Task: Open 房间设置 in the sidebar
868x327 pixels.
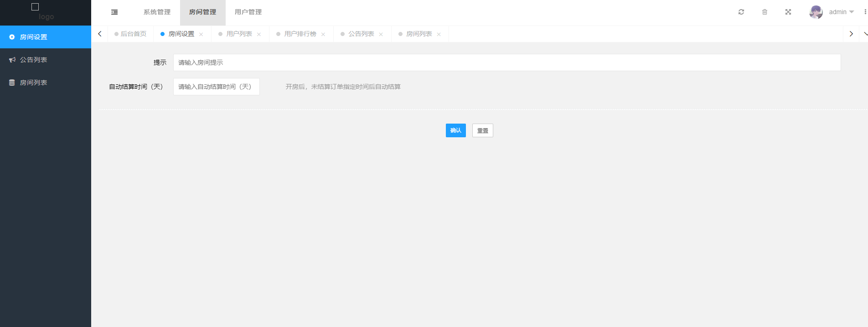Action: click(x=46, y=37)
